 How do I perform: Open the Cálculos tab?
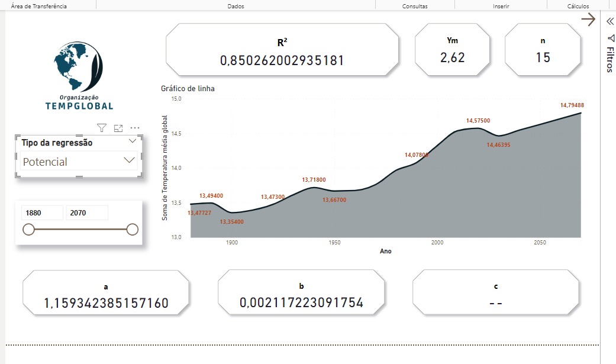coord(578,5)
